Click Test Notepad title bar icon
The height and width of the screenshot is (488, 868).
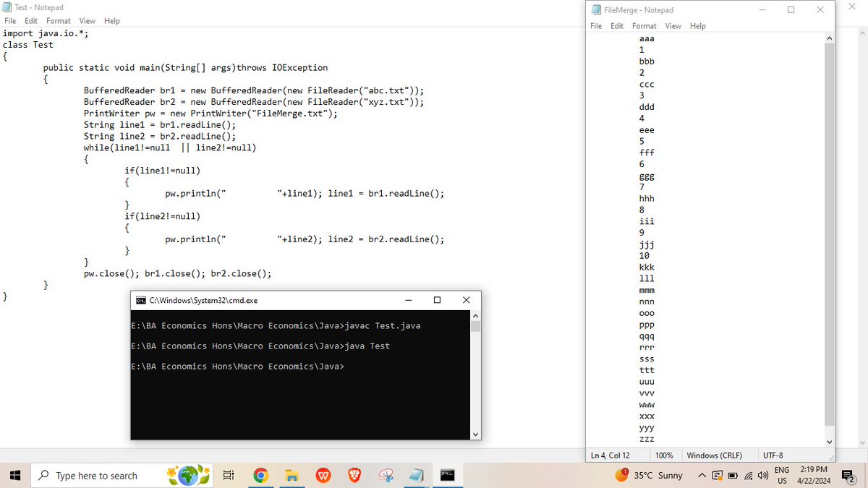point(7,7)
